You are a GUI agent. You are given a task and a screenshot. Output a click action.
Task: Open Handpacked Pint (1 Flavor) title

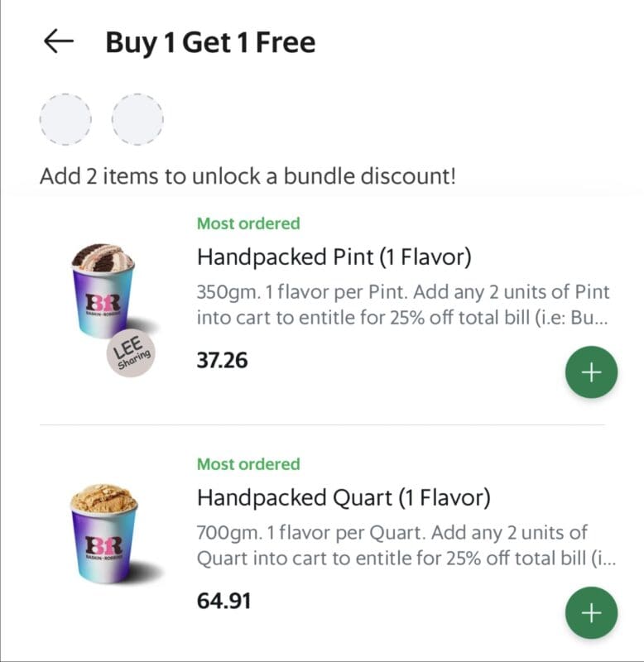[x=334, y=257]
